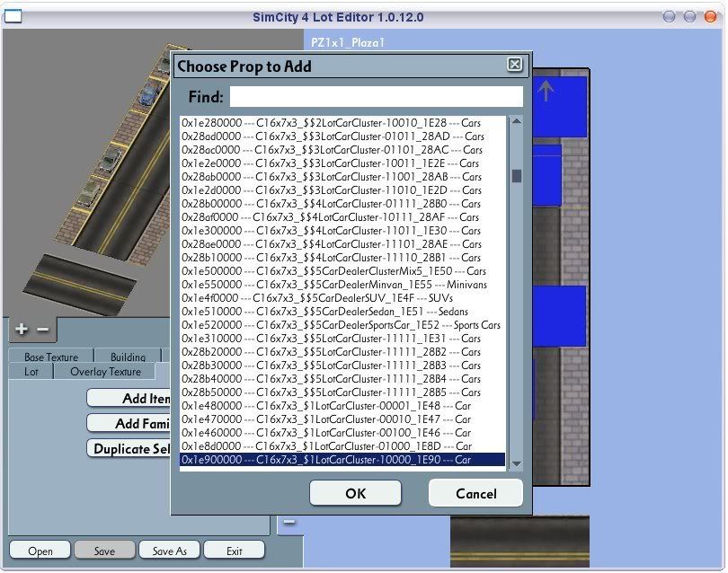Image resolution: width=728 pixels, height=573 pixels.
Task: Select prop 0x28b40000 LotCarCluster-11111_28B4
Action: tap(342, 379)
